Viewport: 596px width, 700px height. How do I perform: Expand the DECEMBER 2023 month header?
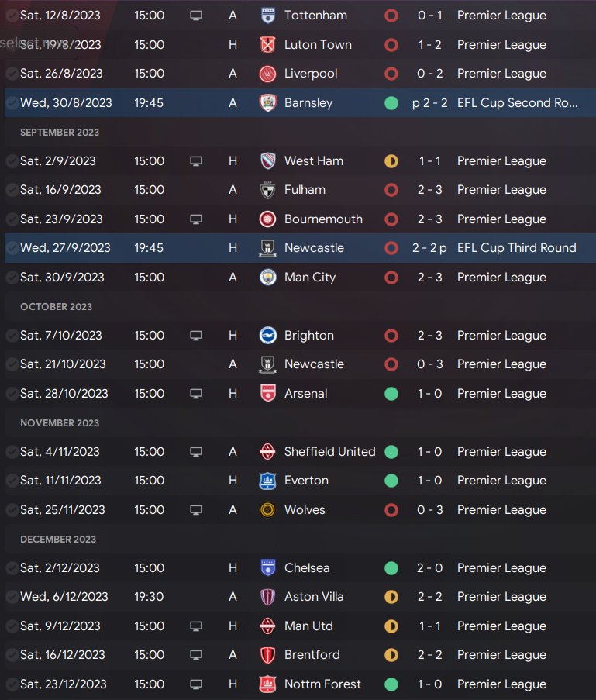(59, 540)
